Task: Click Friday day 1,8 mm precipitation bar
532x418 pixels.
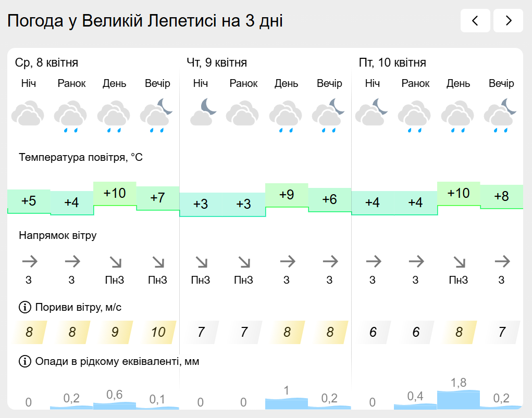Action: [458, 399]
